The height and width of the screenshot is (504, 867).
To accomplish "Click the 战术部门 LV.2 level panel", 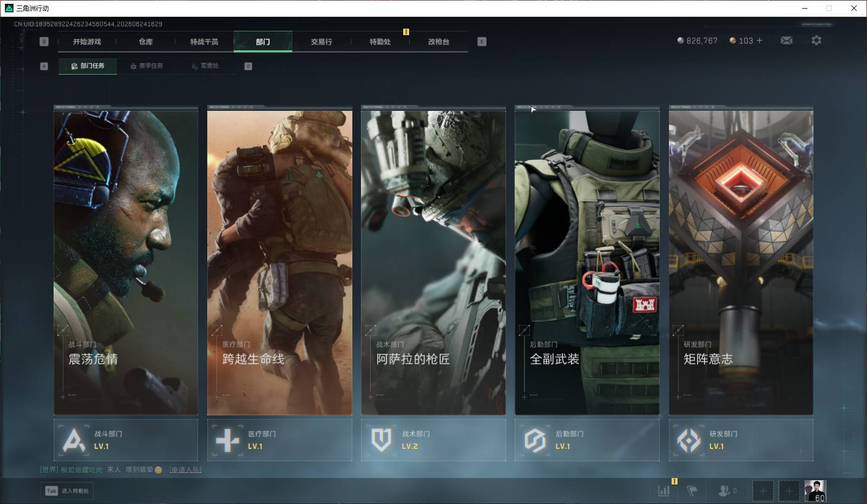I will (x=433, y=440).
